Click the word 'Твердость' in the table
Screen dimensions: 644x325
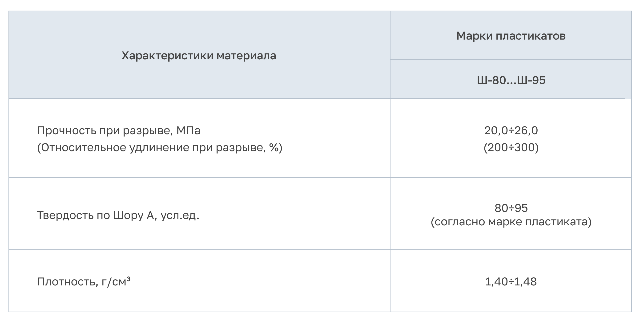(x=65, y=215)
